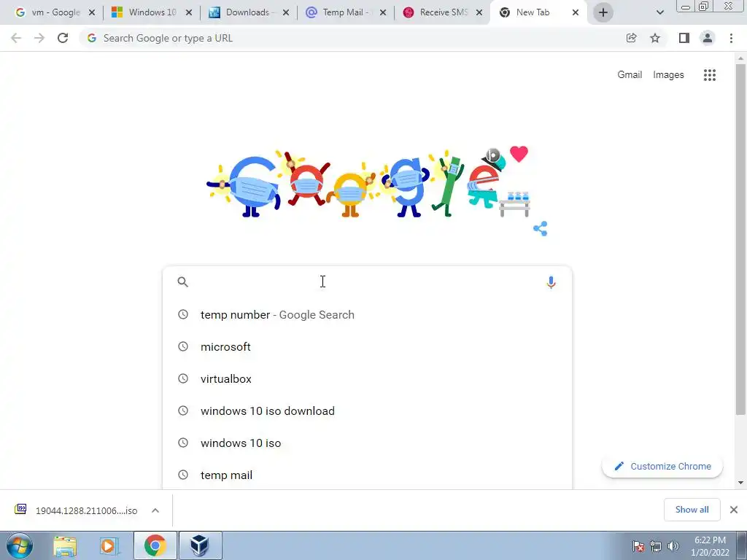The image size is (747, 560).
Task: Reload the current page
Action: pyautogui.click(x=63, y=38)
